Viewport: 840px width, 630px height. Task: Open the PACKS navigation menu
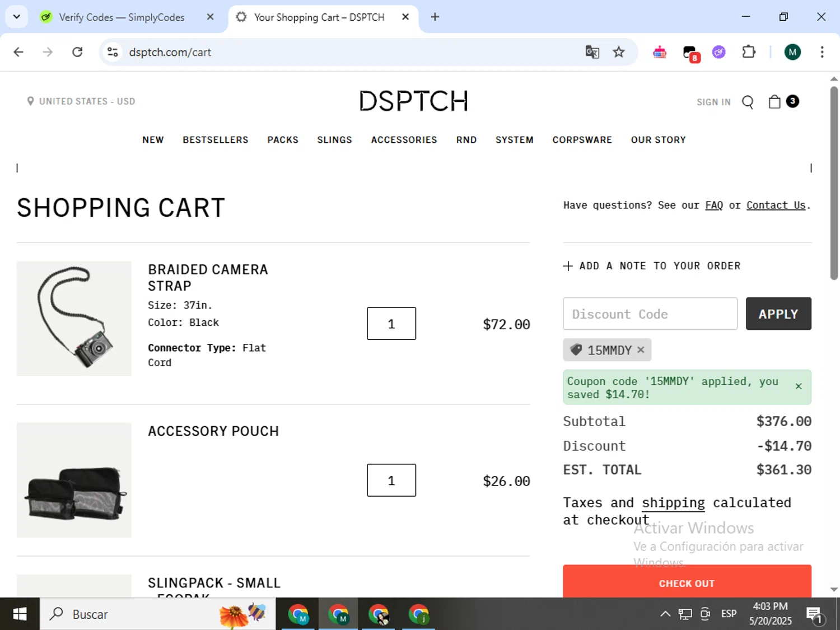coord(283,140)
